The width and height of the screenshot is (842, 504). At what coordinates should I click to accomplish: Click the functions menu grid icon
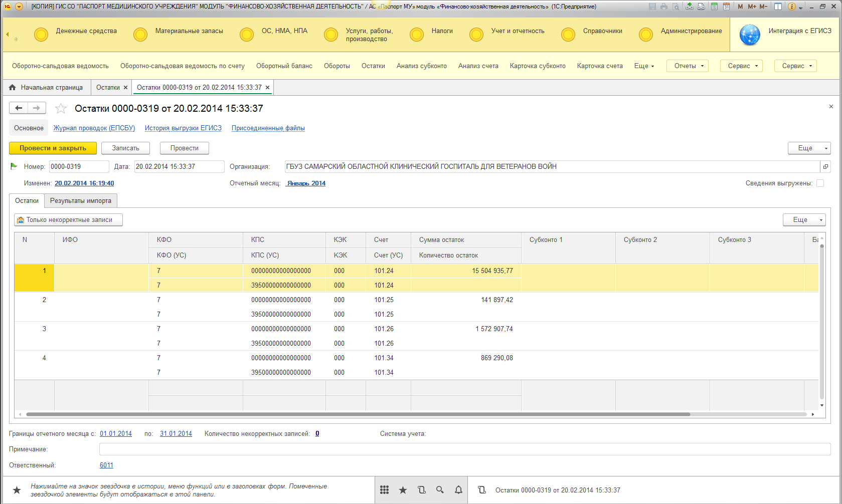tap(384, 490)
